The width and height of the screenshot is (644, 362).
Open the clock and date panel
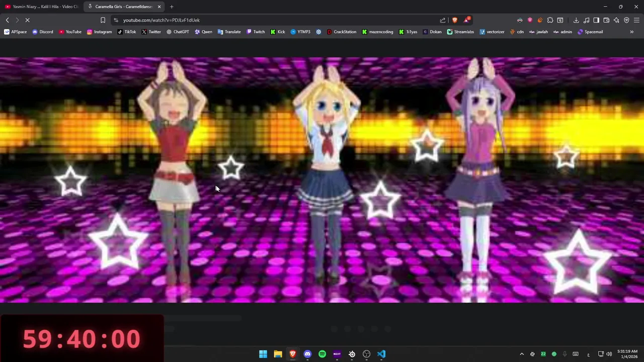click(627, 354)
